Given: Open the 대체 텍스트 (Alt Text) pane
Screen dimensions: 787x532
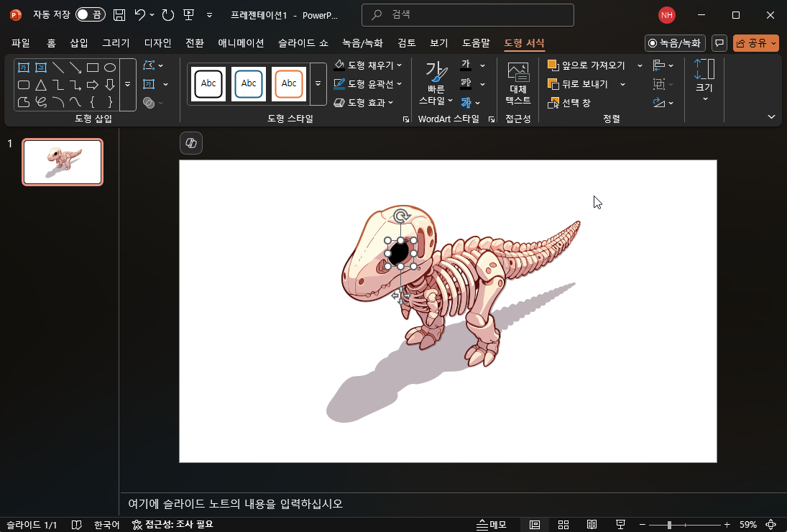Looking at the screenshot, I should click(x=517, y=84).
